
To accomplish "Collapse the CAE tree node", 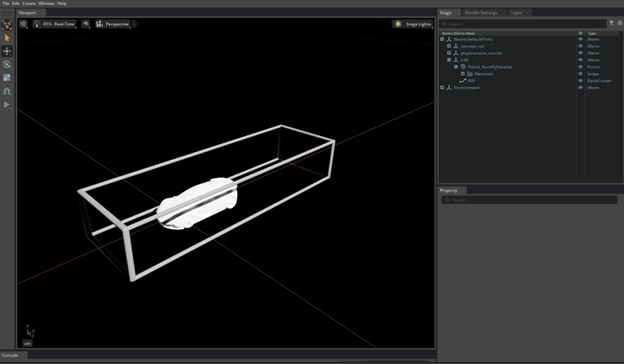I will coord(449,60).
